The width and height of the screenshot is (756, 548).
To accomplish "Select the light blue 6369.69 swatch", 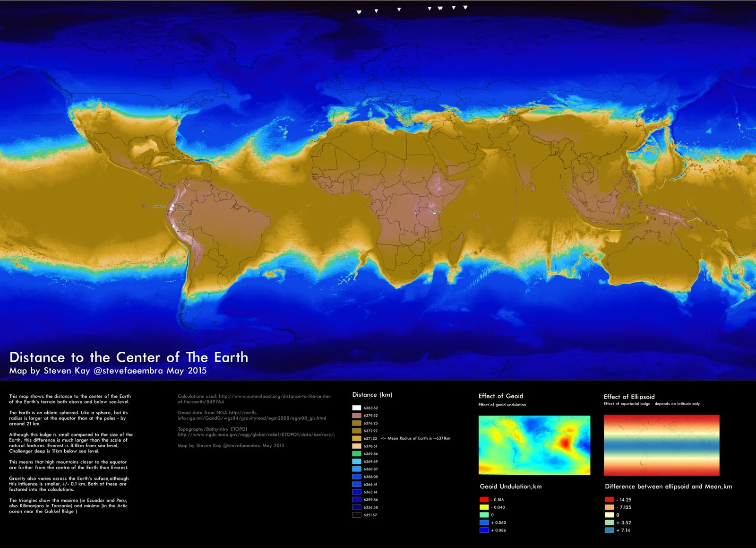I will coord(357,461).
